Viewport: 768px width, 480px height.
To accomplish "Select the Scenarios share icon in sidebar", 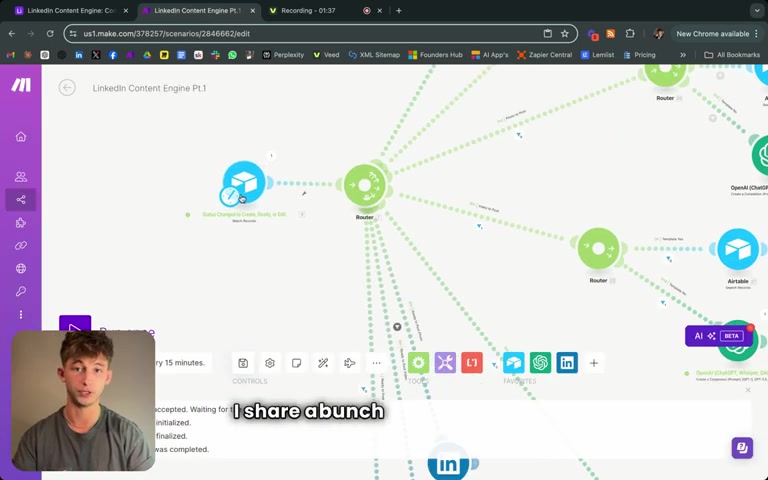I will 21,199.
